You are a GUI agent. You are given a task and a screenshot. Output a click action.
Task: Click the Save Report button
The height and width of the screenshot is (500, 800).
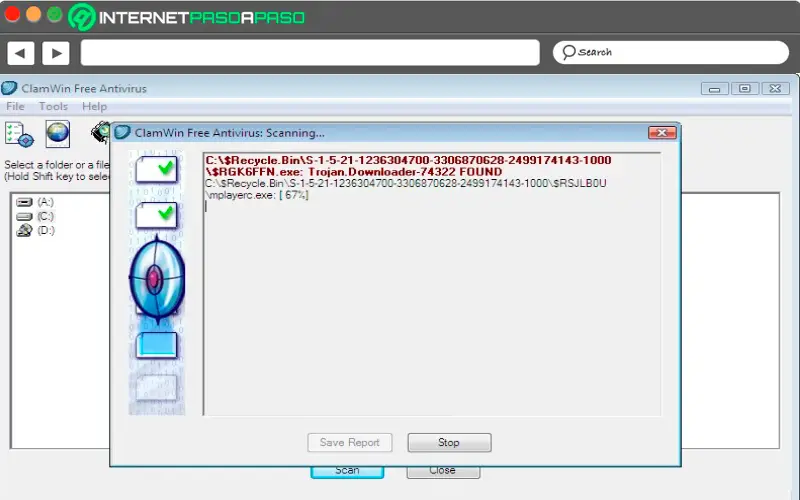(349, 442)
